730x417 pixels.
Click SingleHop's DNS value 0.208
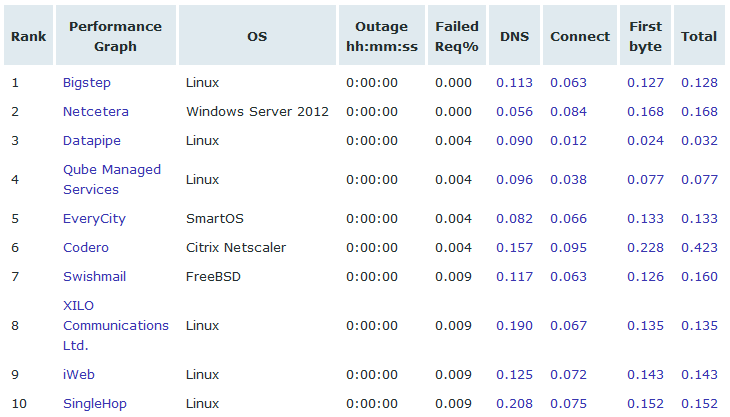[x=514, y=404]
